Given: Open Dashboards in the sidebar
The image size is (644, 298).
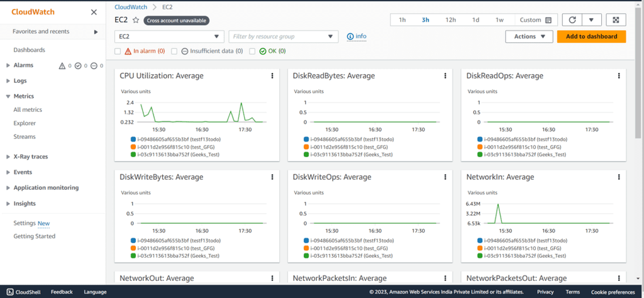Looking at the screenshot, I should [29, 50].
